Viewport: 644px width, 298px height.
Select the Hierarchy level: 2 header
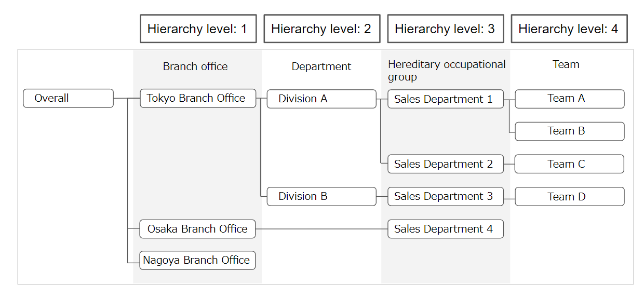click(x=321, y=29)
